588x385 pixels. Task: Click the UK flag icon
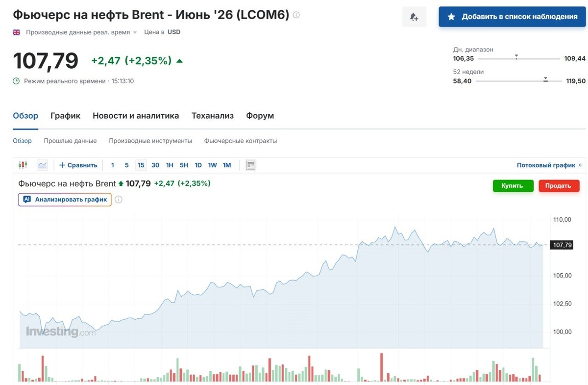click(17, 32)
